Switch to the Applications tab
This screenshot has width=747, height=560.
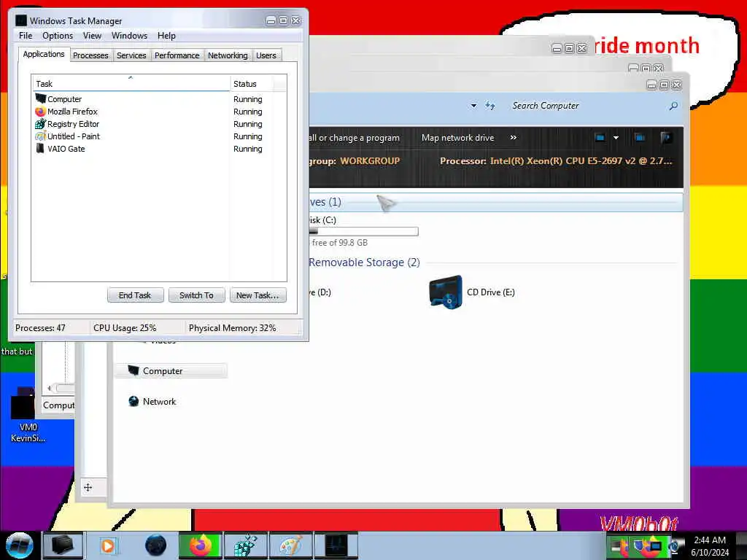click(x=44, y=54)
